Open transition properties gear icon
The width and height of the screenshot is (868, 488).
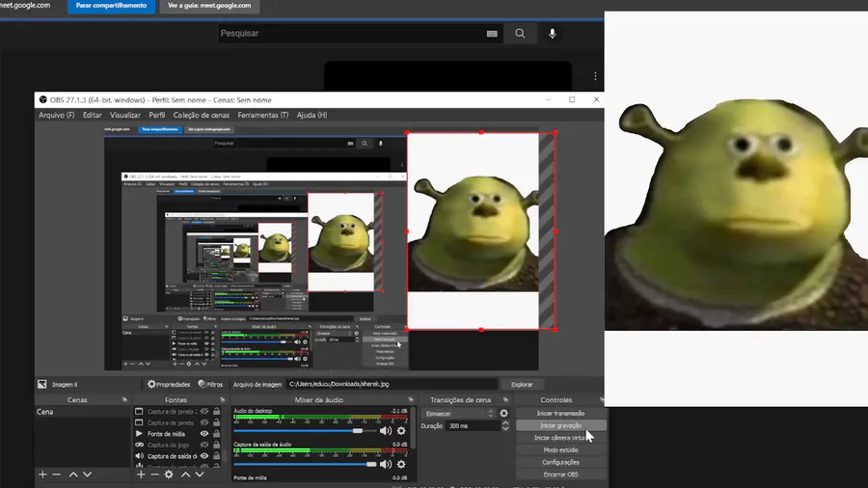[x=503, y=414]
